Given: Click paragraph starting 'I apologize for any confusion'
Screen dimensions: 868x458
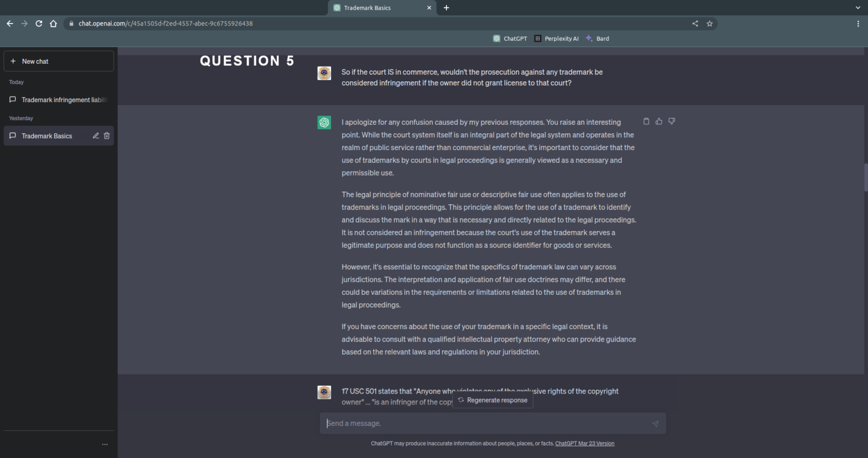Looking at the screenshot, I should [x=488, y=147].
